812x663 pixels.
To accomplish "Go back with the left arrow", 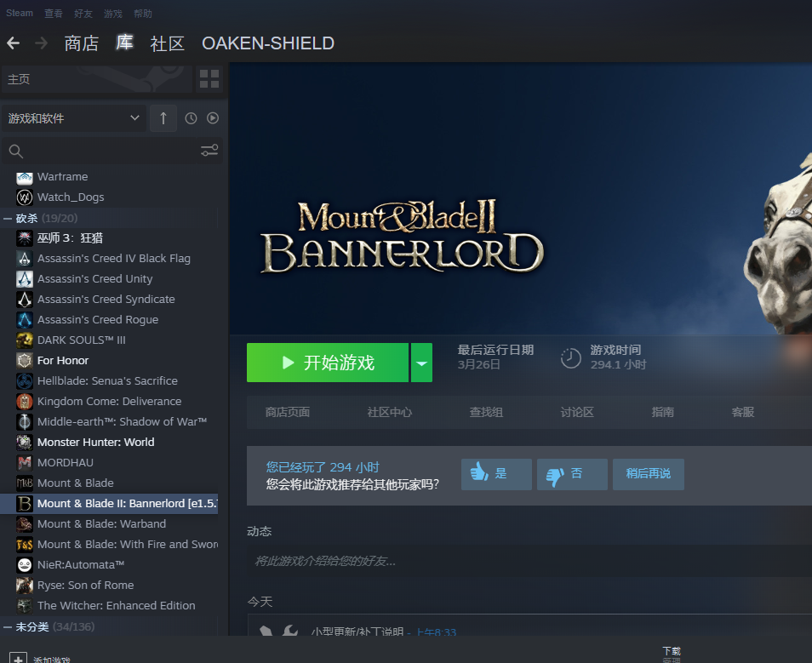I will click(14, 43).
